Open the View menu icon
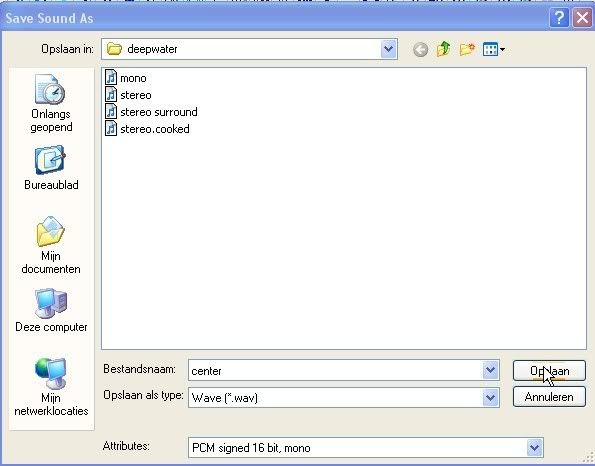This screenshot has width=595, height=466. tap(493, 49)
